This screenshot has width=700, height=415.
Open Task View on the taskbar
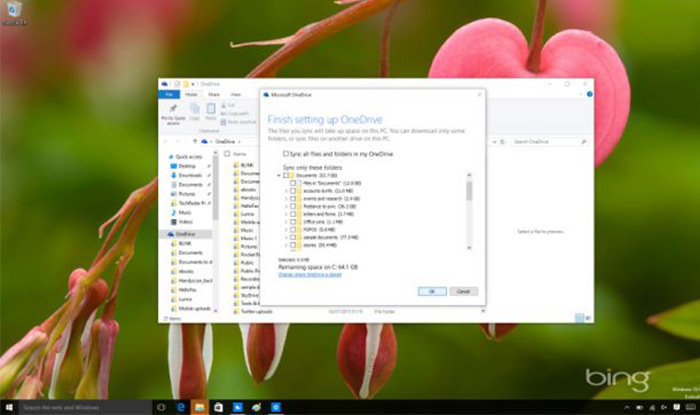pos(161,407)
